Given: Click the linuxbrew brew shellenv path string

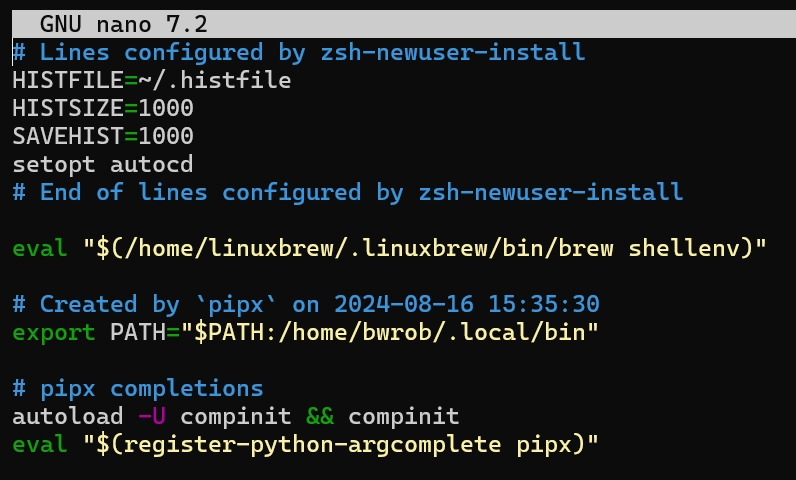Looking at the screenshot, I should 424,248.
